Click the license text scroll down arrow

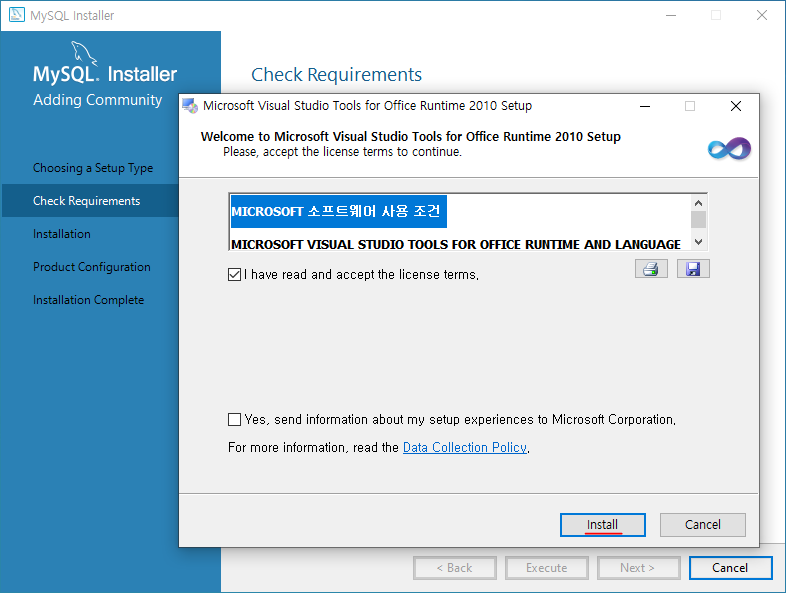[x=698, y=242]
